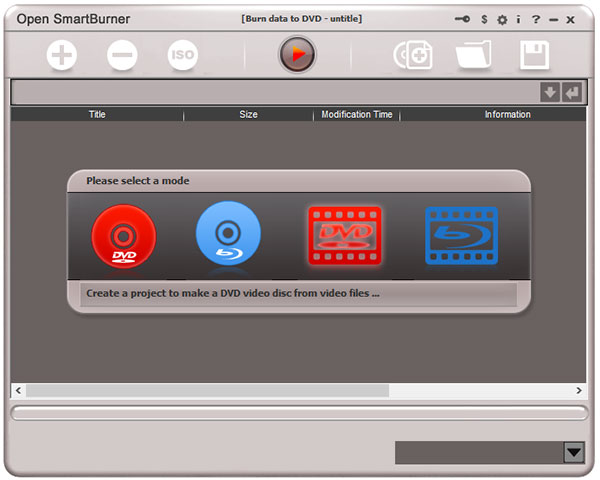Screen dimensions: 600x480
Task: Click the right scrollbar arrow
Action: click(x=579, y=390)
